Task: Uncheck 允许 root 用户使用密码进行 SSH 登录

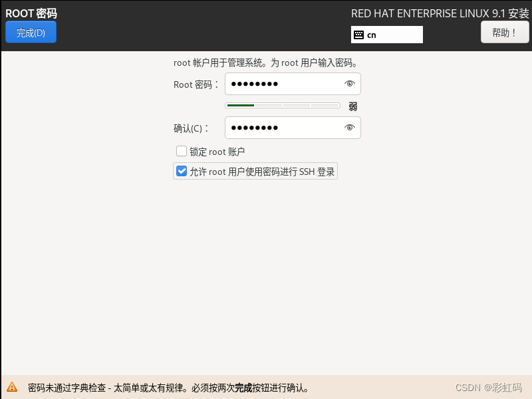Action: (182, 171)
